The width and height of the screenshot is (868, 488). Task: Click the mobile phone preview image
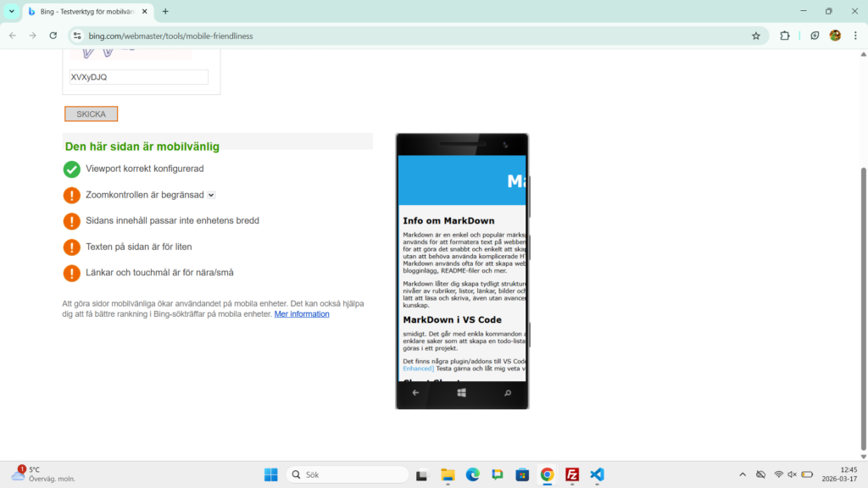click(x=462, y=271)
